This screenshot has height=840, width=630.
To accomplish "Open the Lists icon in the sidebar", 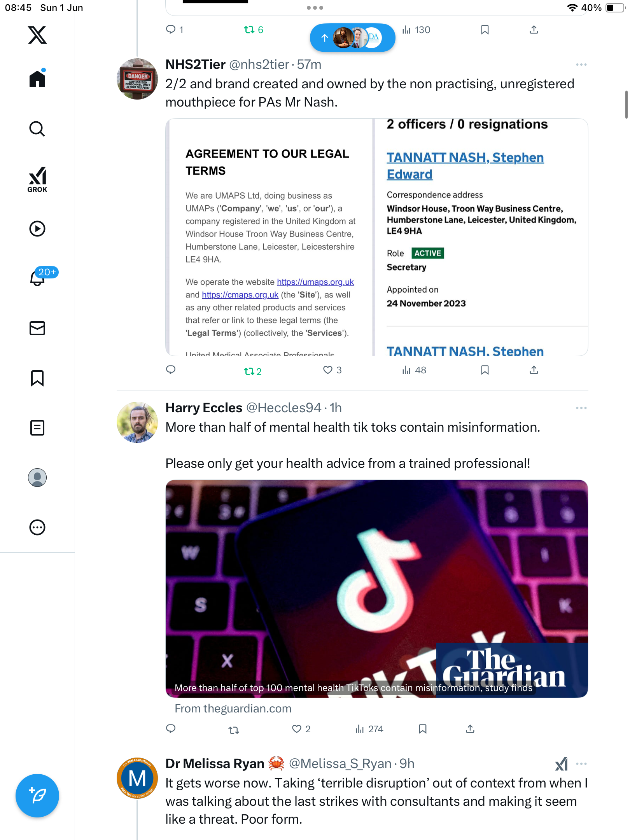I will pyautogui.click(x=37, y=428).
